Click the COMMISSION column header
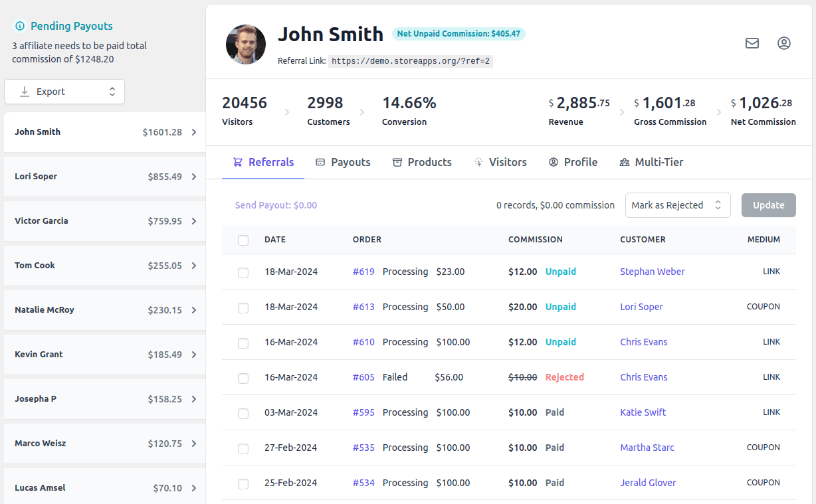Image resolution: width=816 pixels, height=504 pixels. (x=536, y=240)
